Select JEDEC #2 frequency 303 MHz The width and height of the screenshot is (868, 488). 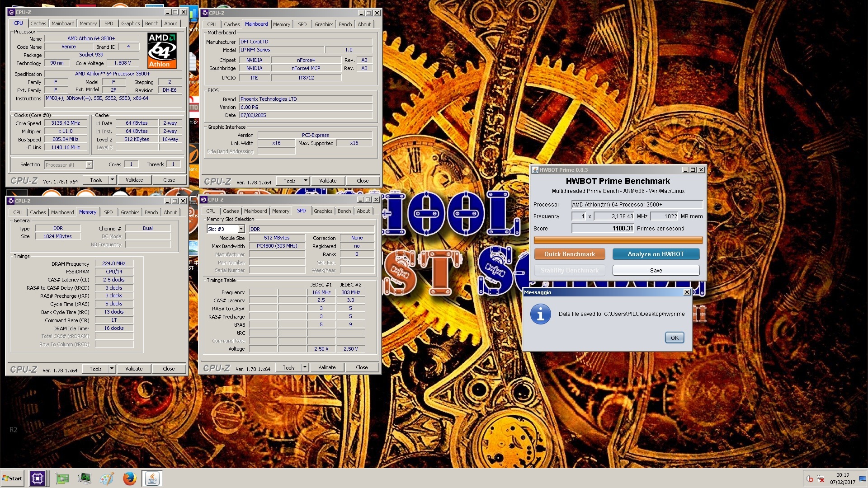click(x=351, y=292)
